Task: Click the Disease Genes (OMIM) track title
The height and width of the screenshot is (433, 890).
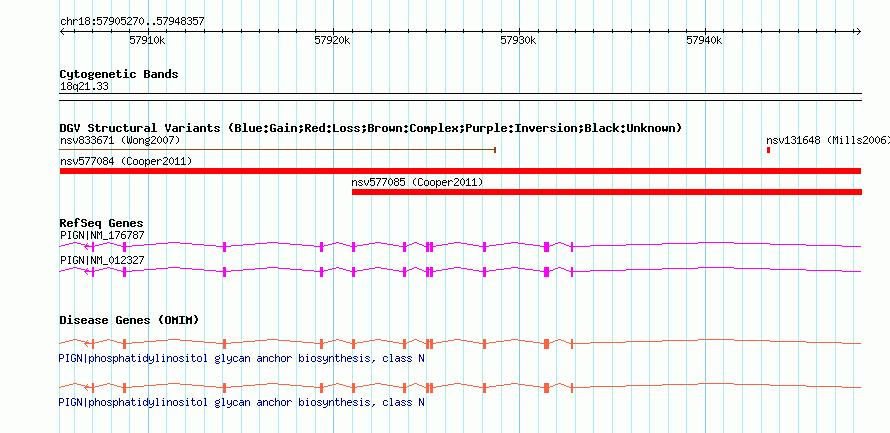Action: 129,320
